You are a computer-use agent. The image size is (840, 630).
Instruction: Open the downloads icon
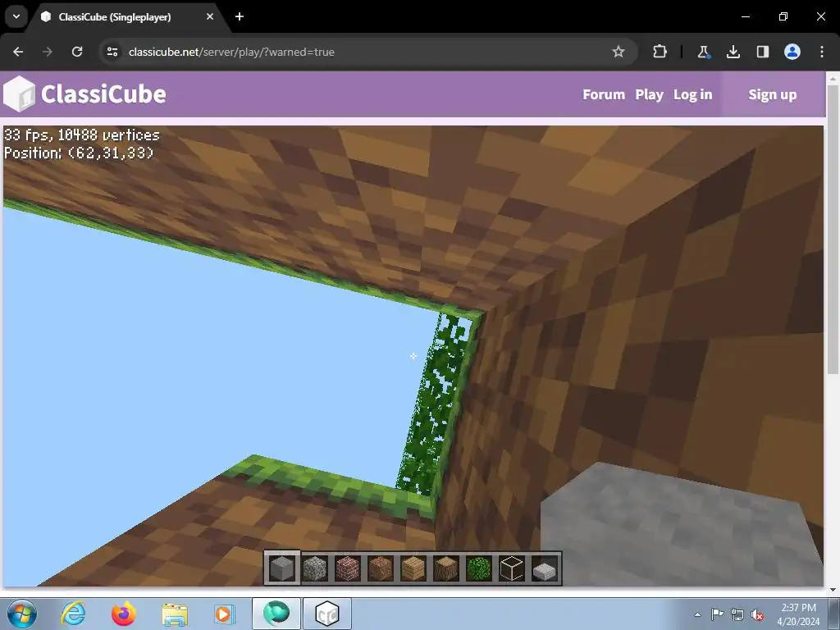733,52
